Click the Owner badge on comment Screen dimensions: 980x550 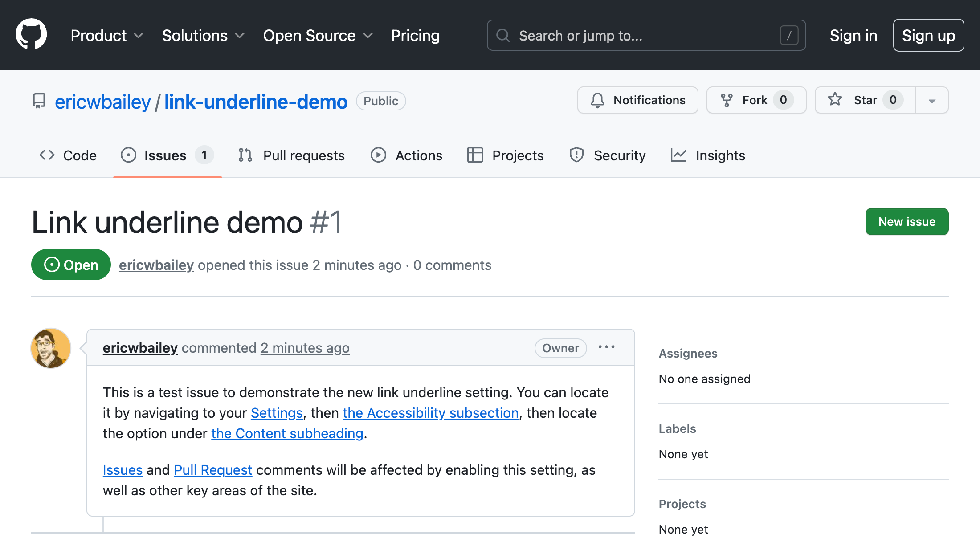tap(560, 348)
